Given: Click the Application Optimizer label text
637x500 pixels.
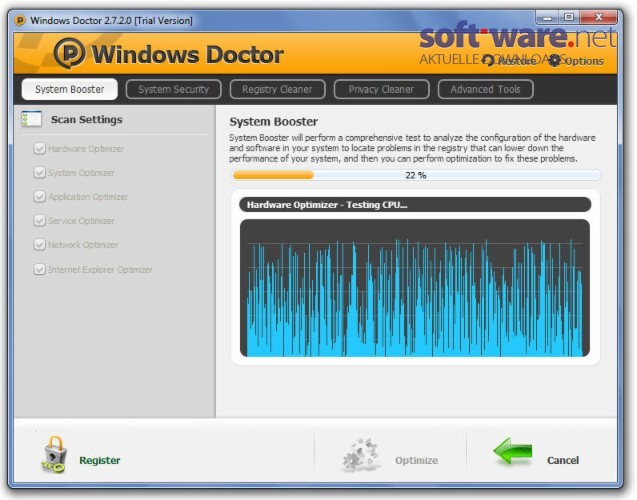Looking at the screenshot, I should [x=88, y=197].
